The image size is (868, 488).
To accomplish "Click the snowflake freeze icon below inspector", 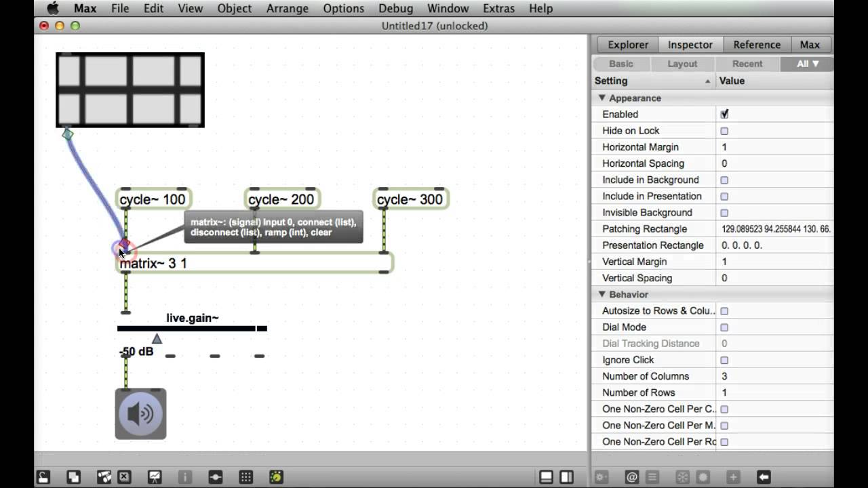I will click(x=683, y=477).
